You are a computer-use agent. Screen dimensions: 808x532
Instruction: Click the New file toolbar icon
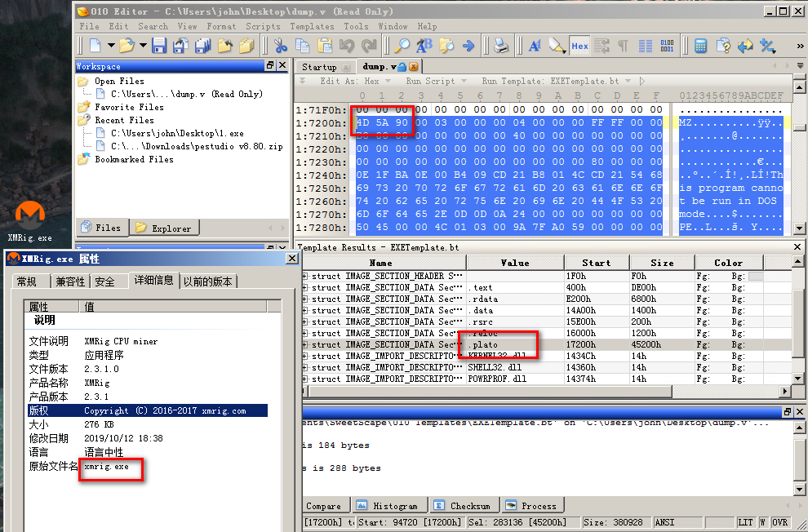coord(95,46)
